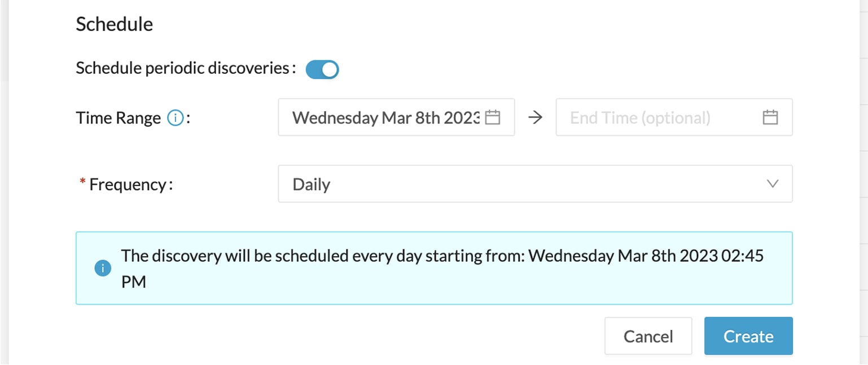The width and height of the screenshot is (868, 365).
Task: Open the End Time calendar icon
Action: (x=770, y=117)
